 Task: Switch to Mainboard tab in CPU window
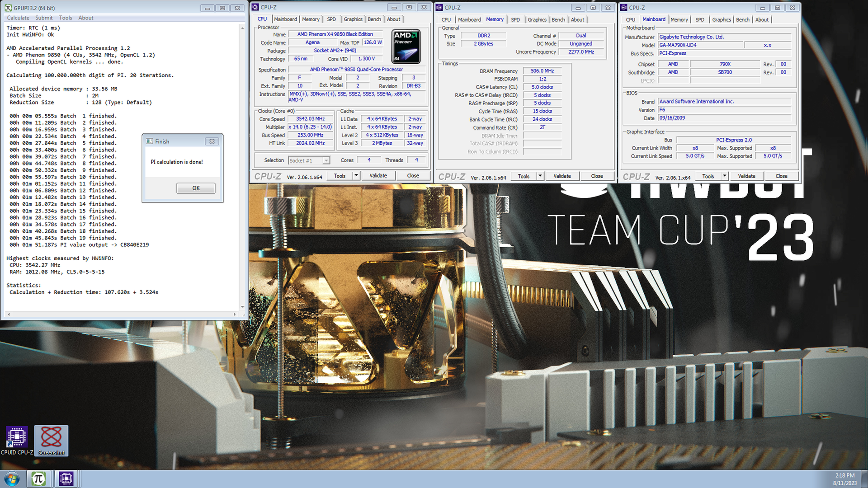286,19
